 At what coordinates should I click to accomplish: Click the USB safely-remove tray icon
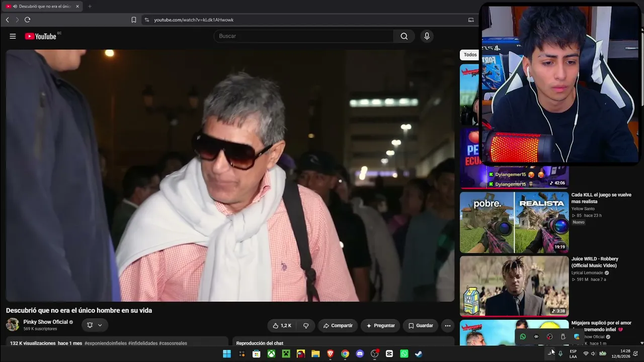click(563, 337)
